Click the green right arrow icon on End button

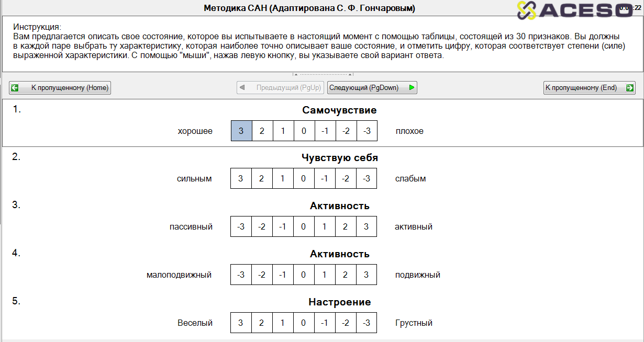(629, 88)
